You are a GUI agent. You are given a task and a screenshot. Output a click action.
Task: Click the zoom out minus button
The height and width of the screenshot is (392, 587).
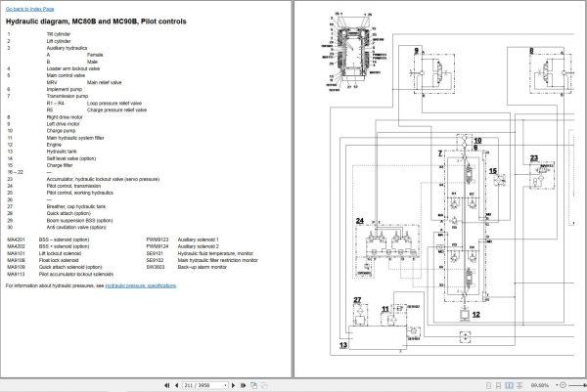pyautogui.click(x=563, y=385)
